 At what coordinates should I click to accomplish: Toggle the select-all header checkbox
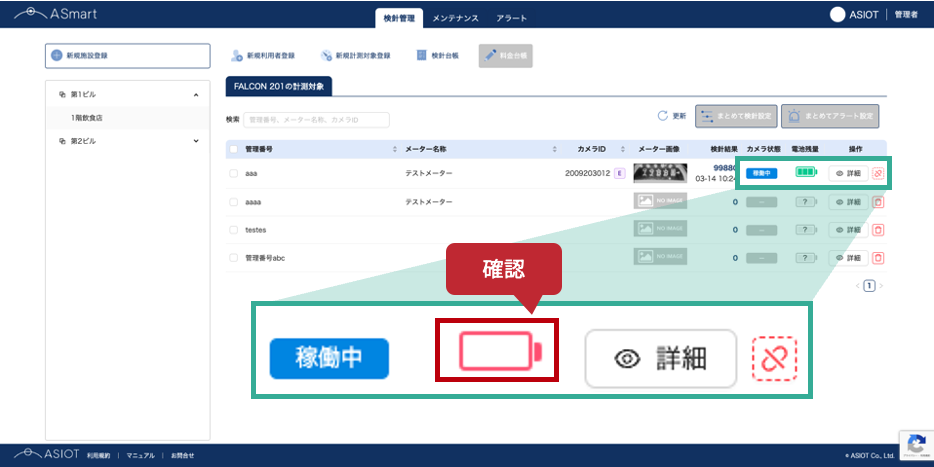(234, 149)
